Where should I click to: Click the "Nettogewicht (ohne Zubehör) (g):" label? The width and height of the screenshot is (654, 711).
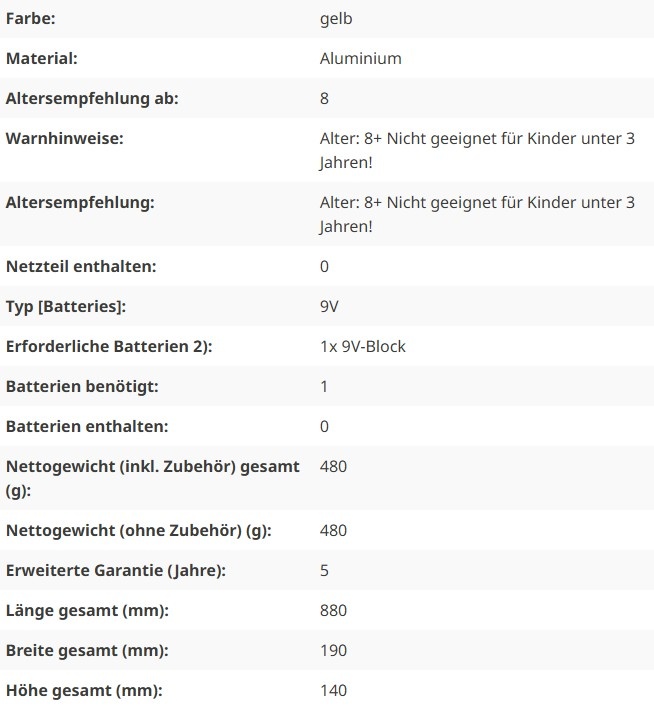[139, 530]
